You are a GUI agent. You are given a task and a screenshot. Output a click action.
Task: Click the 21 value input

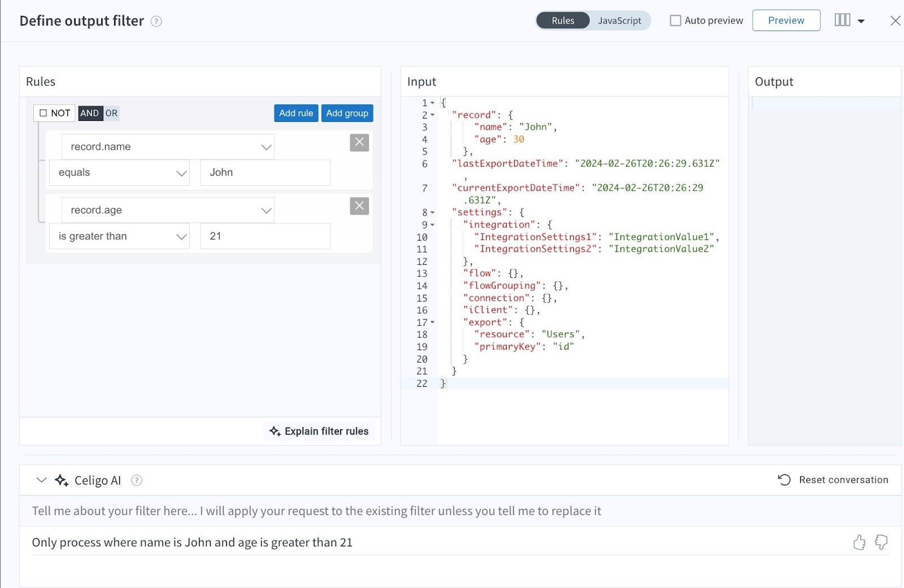(x=265, y=236)
